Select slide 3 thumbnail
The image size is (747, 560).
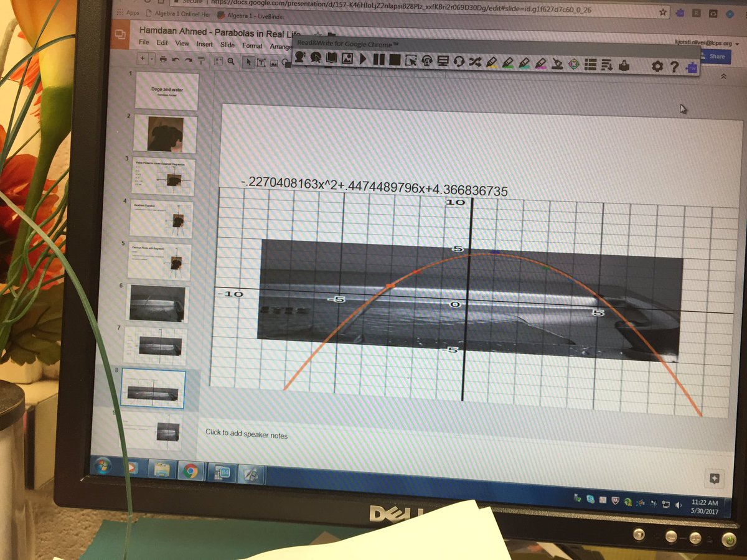(x=163, y=177)
